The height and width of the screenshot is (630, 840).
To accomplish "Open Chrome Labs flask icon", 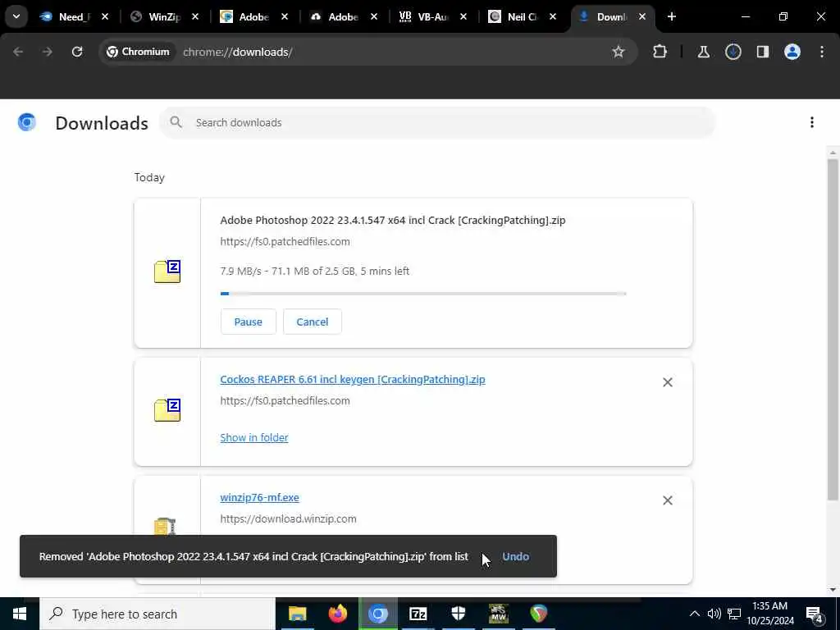I will [703, 52].
